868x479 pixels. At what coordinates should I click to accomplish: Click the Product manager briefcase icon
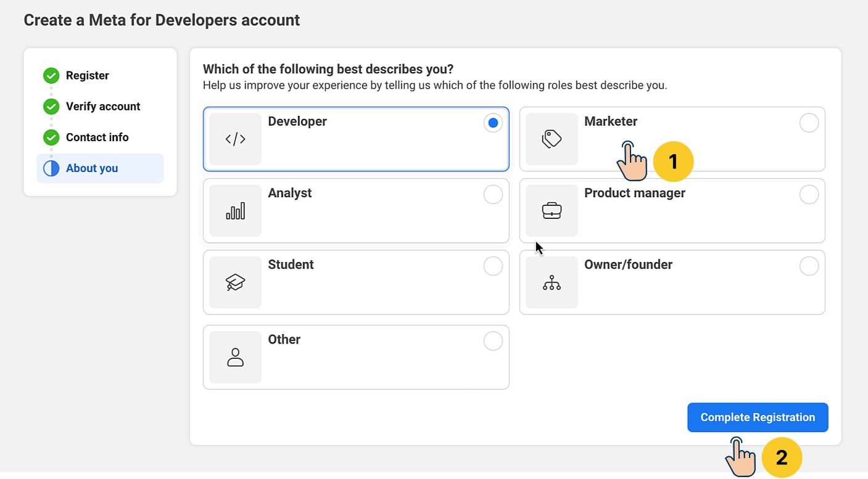pos(552,211)
